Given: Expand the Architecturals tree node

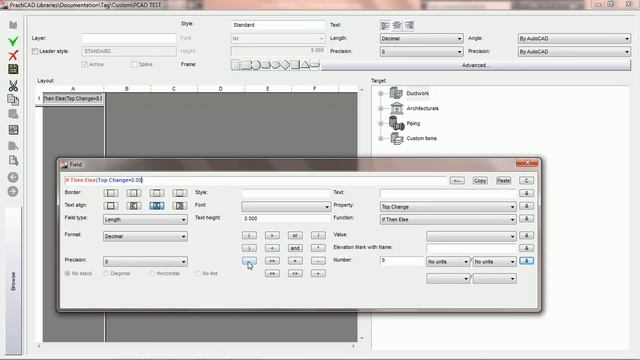Looking at the screenshot, I should (x=380, y=109).
